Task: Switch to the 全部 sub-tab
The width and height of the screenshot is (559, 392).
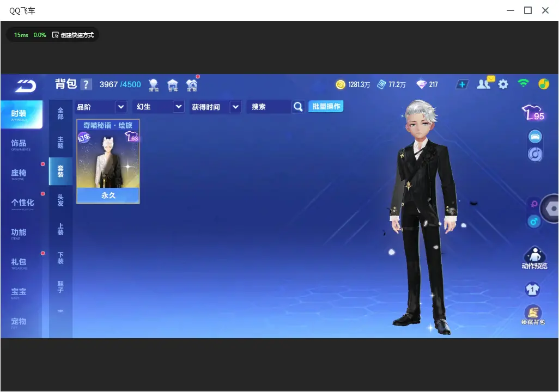Action: (x=60, y=114)
